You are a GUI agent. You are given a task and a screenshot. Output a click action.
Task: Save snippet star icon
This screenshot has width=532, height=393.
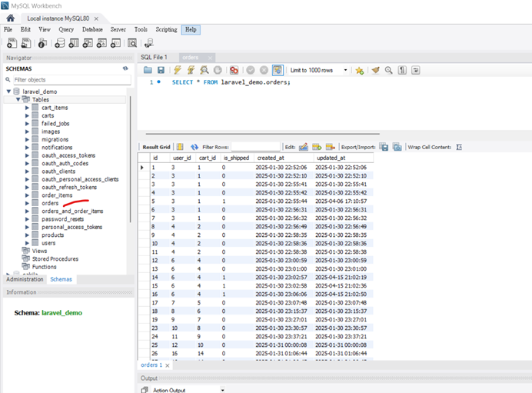(359, 70)
